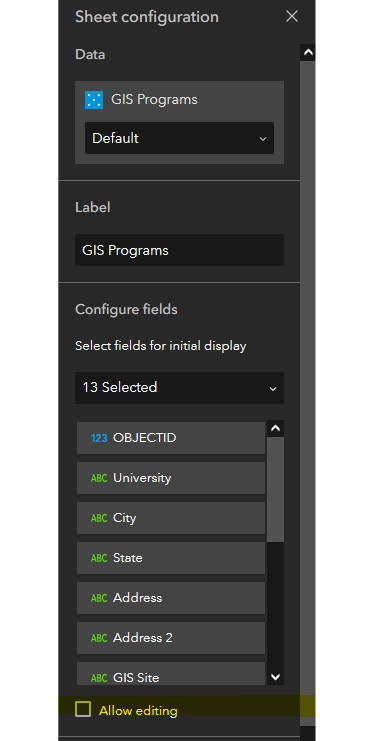Click the ABC text type icon beside City
This screenshot has width=373, height=741.
99,518
